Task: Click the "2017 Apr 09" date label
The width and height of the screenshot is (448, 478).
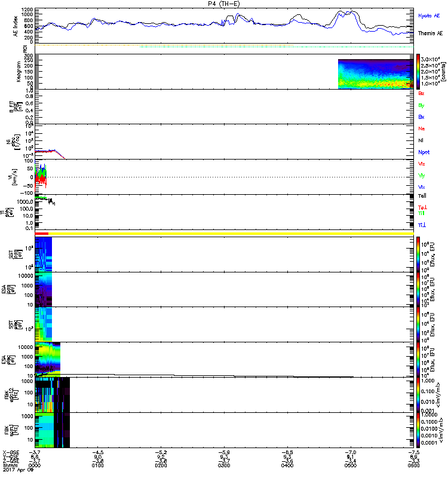Action: click(x=18, y=470)
